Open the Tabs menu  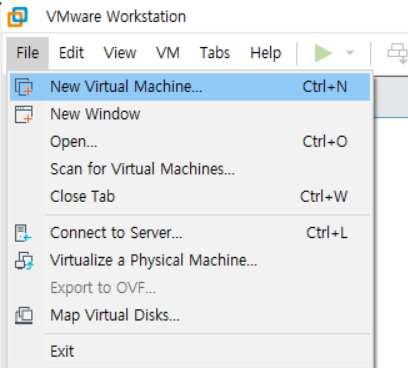[x=215, y=53]
